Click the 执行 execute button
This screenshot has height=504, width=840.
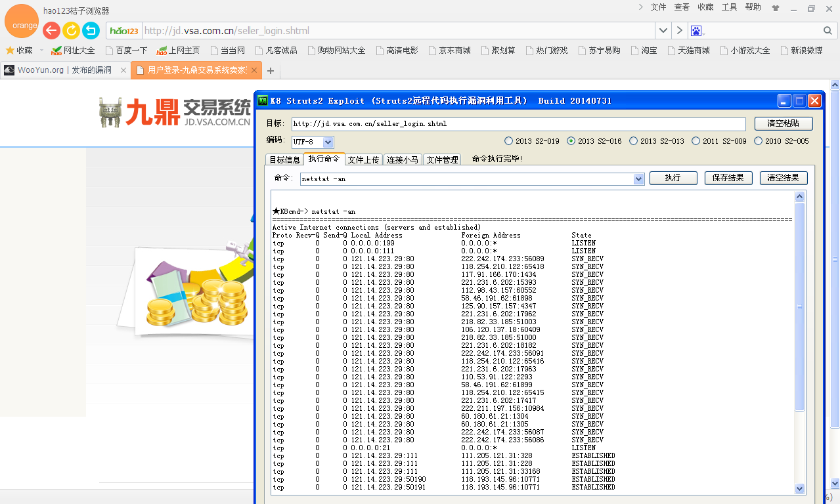coord(673,178)
